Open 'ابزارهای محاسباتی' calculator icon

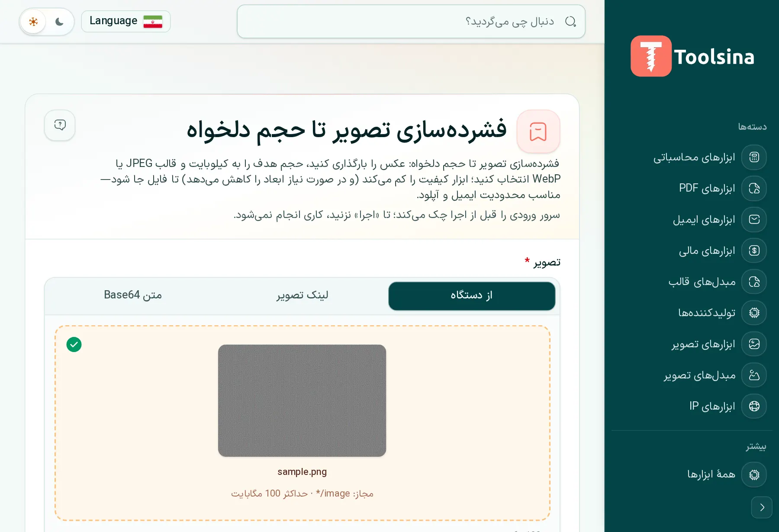coord(754,157)
